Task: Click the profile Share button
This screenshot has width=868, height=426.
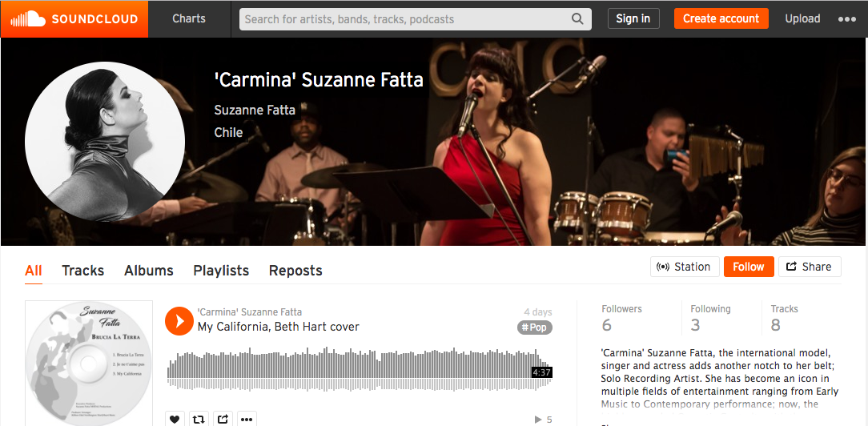Action: 810,267
